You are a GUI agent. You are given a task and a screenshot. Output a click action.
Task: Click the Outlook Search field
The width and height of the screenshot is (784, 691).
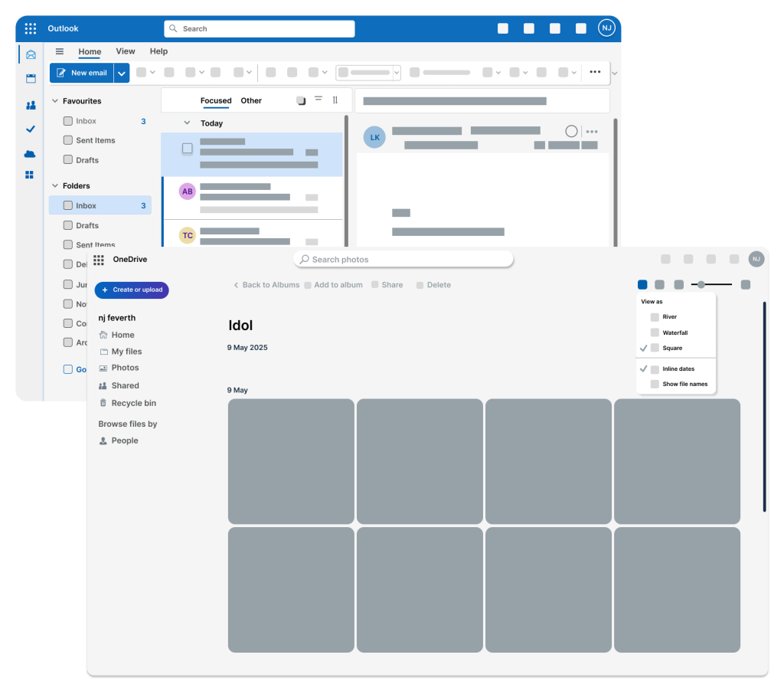click(x=260, y=28)
